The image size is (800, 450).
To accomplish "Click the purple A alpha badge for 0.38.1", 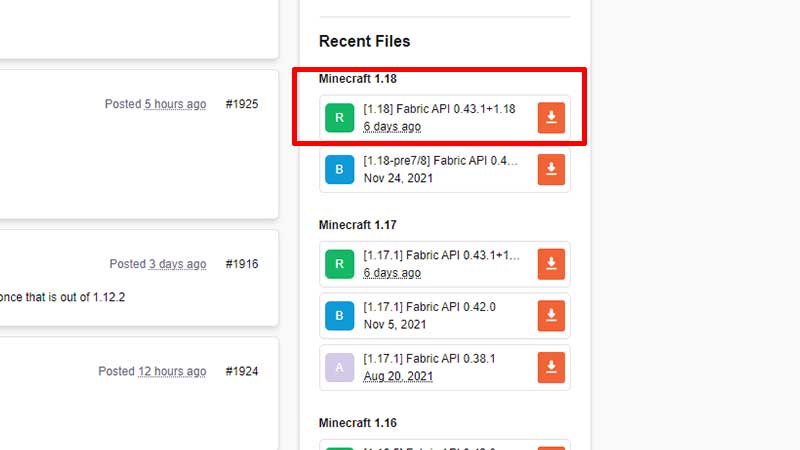I will (x=339, y=368).
